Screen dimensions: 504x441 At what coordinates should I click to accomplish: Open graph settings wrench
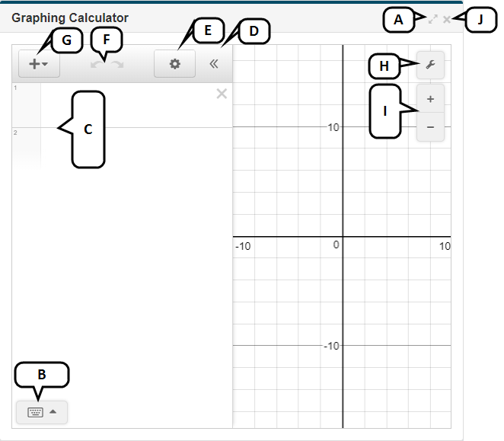(x=430, y=66)
